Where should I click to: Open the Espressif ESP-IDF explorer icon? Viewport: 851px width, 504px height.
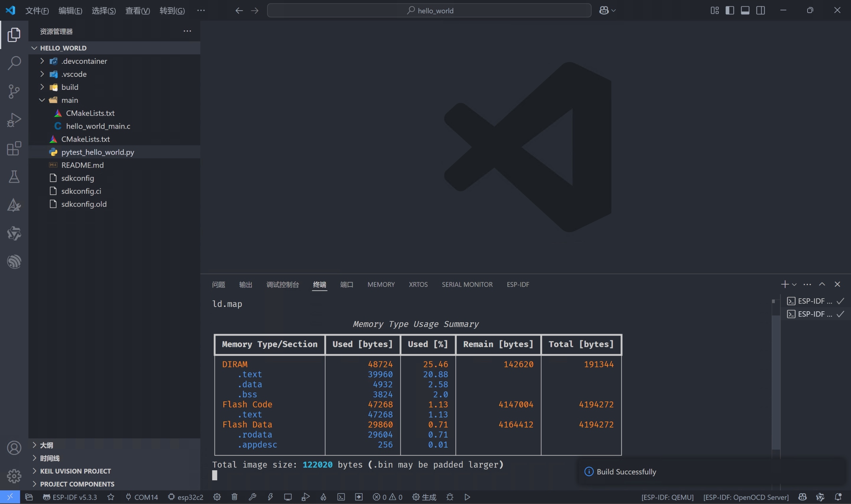14,262
